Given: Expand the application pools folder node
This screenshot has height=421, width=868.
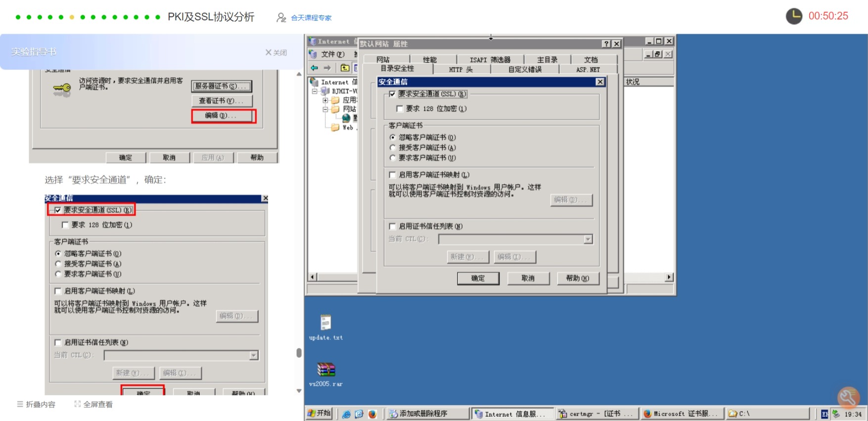Looking at the screenshot, I should pos(325,100).
